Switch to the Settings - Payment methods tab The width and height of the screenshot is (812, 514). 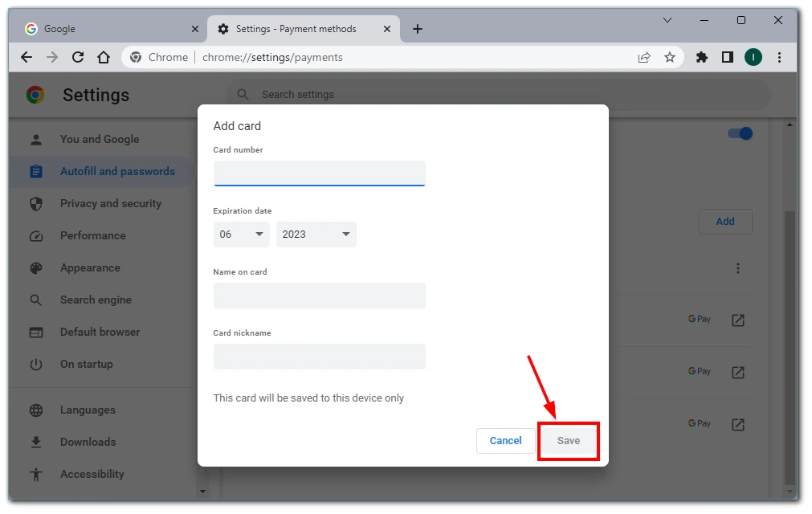[x=304, y=29]
